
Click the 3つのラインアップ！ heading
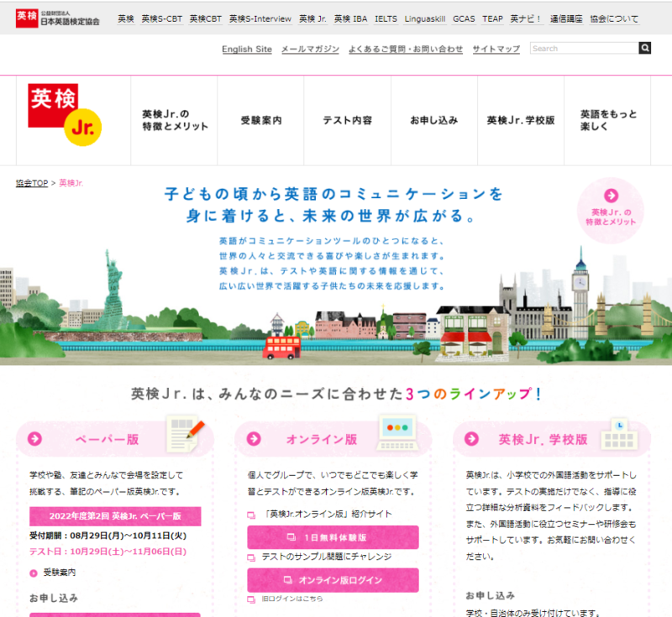click(474, 394)
